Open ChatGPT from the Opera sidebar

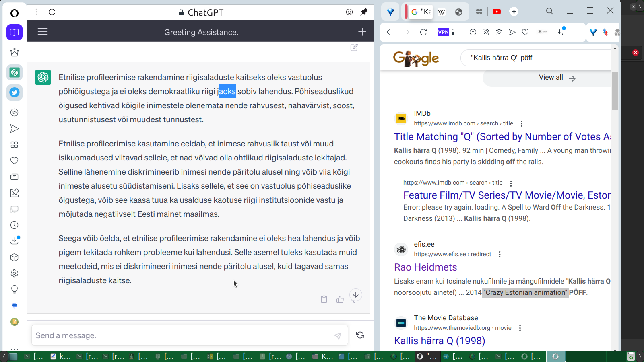coord(14,72)
